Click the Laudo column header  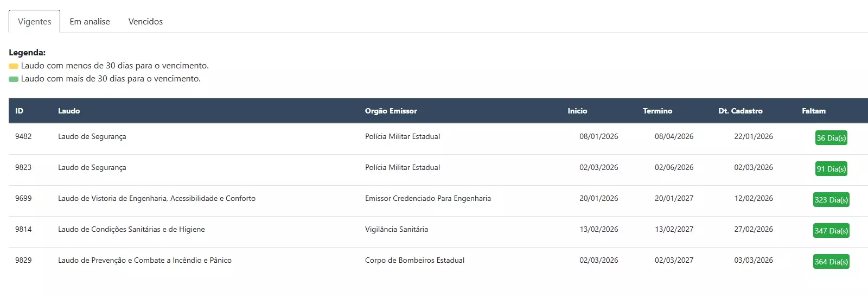coord(69,111)
